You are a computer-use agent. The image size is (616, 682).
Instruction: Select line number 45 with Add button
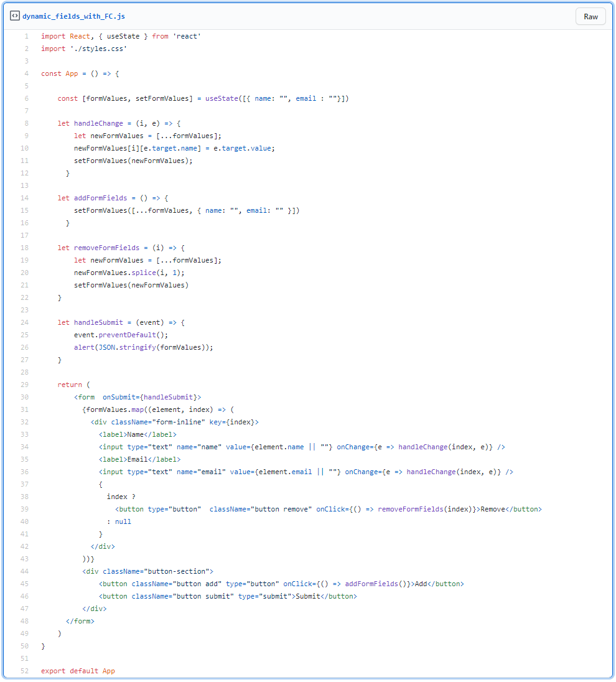(25, 584)
